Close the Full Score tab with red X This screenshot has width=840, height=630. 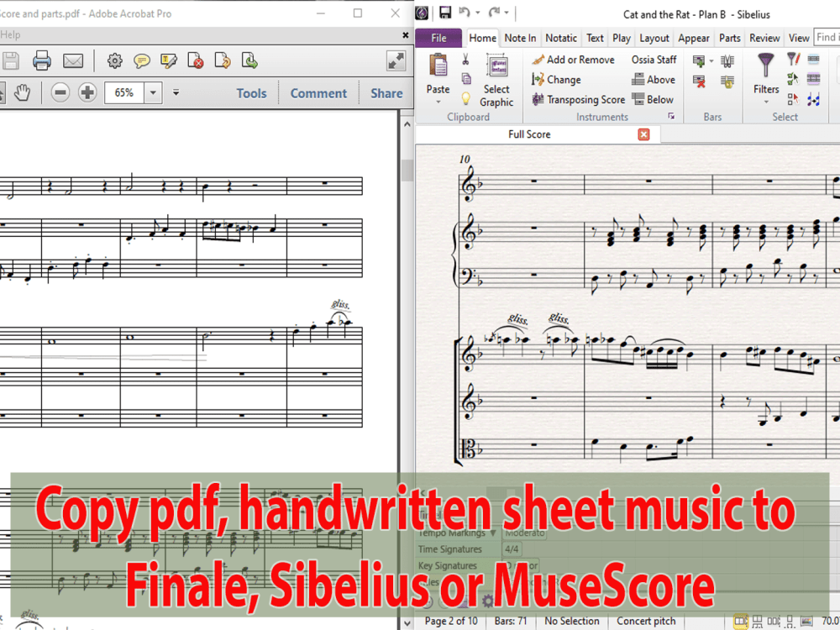pyautogui.click(x=644, y=134)
